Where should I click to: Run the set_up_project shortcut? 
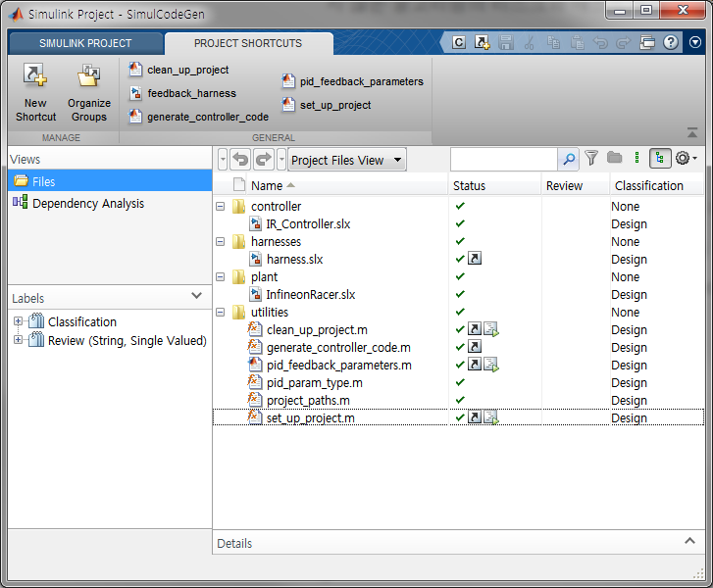(x=326, y=105)
